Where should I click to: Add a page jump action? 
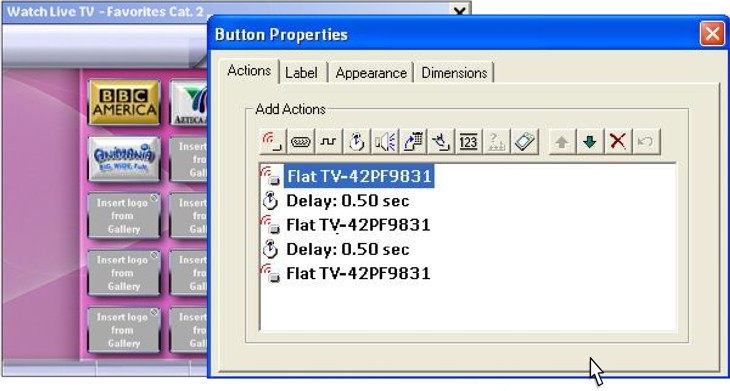click(412, 142)
